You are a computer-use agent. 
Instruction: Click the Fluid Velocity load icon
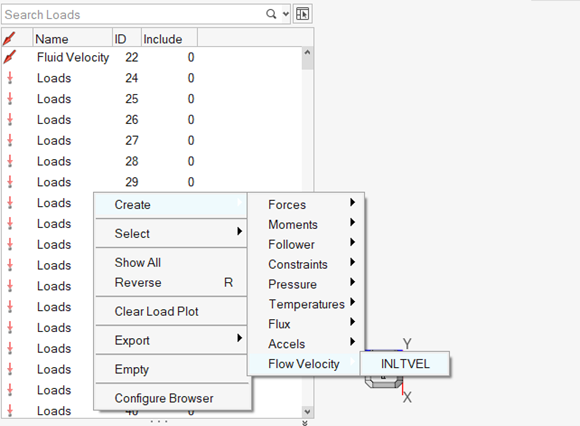(10, 57)
